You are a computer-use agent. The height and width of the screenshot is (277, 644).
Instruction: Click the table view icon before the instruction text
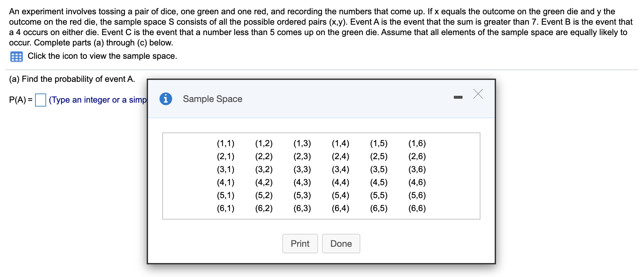pos(16,57)
